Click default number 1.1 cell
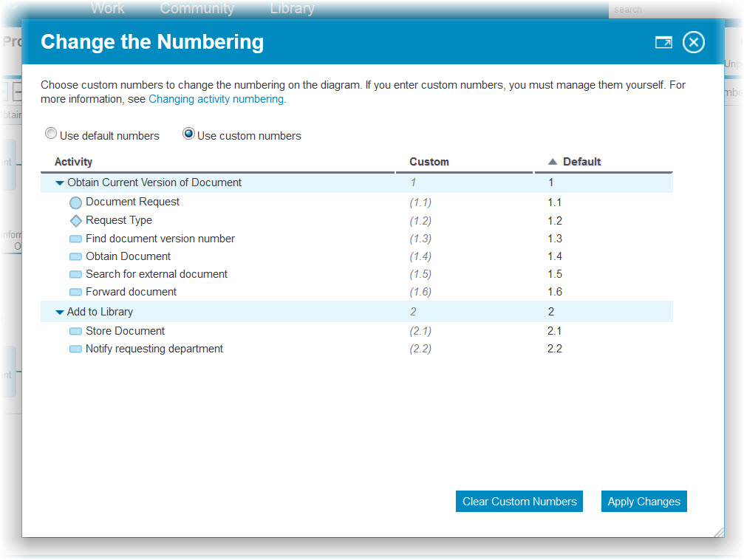The width and height of the screenshot is (744, 560). tap(554, 202)
